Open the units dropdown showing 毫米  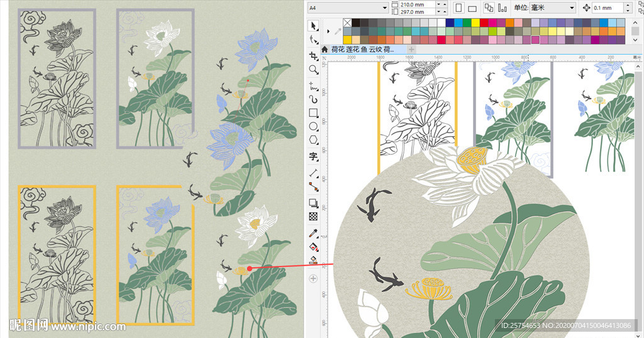pyautogui.click(x=572, y=8)
